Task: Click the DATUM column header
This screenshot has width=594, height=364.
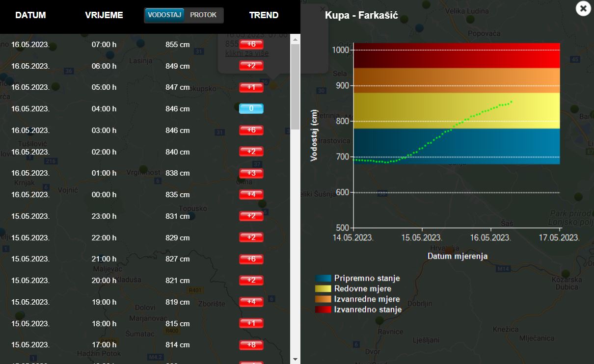Action: click(x=30, y=15)
